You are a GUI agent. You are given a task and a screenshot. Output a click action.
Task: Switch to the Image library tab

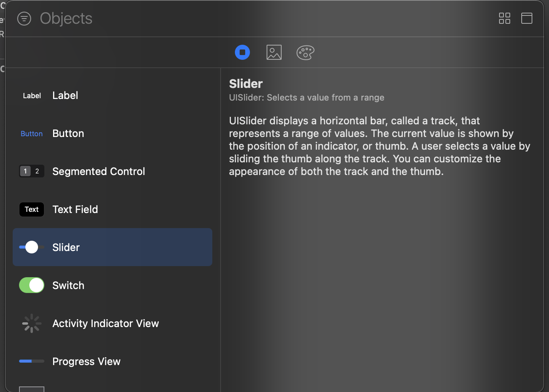point(274,52)
